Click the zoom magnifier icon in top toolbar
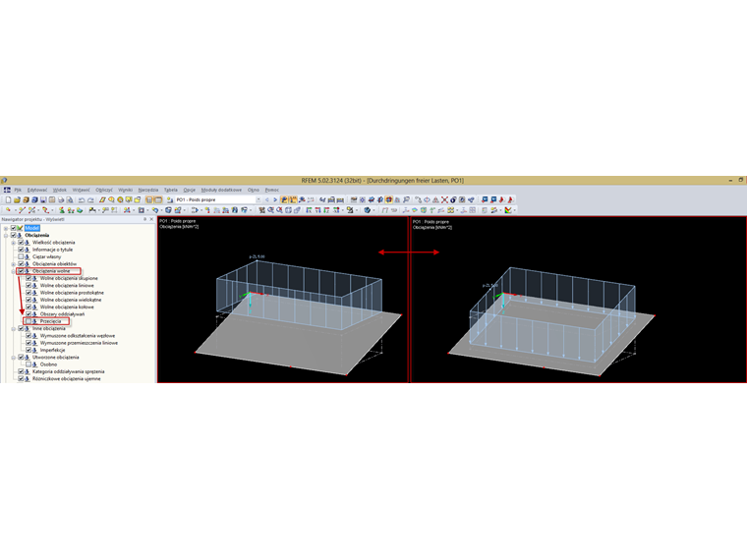 [406, 200]
